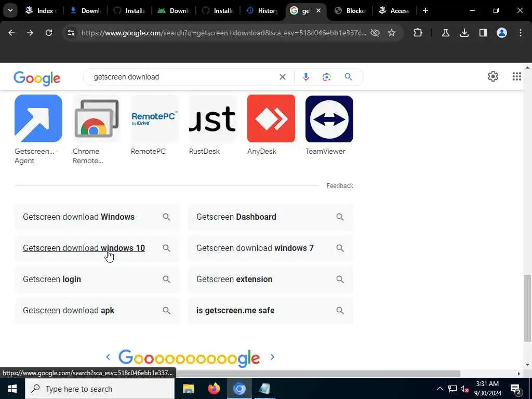532x399 pixels.
Task: Switch to the History tab
Action: 262,10
